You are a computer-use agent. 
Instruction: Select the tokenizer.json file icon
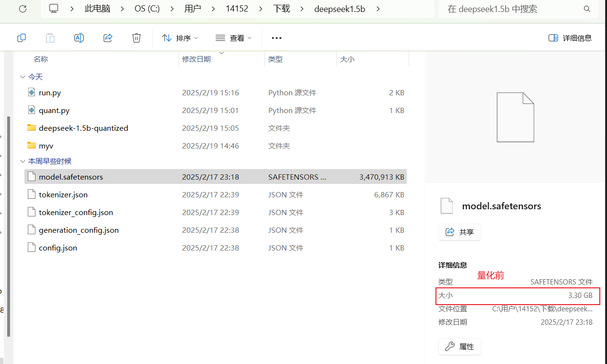[x=32, y=194]
